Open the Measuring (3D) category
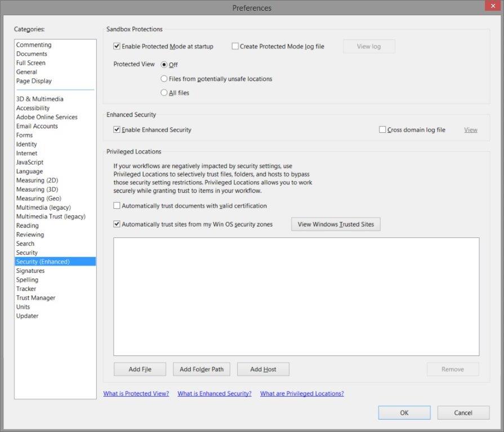This screenshot has height=432, width=504. click(x=36, y=189)
